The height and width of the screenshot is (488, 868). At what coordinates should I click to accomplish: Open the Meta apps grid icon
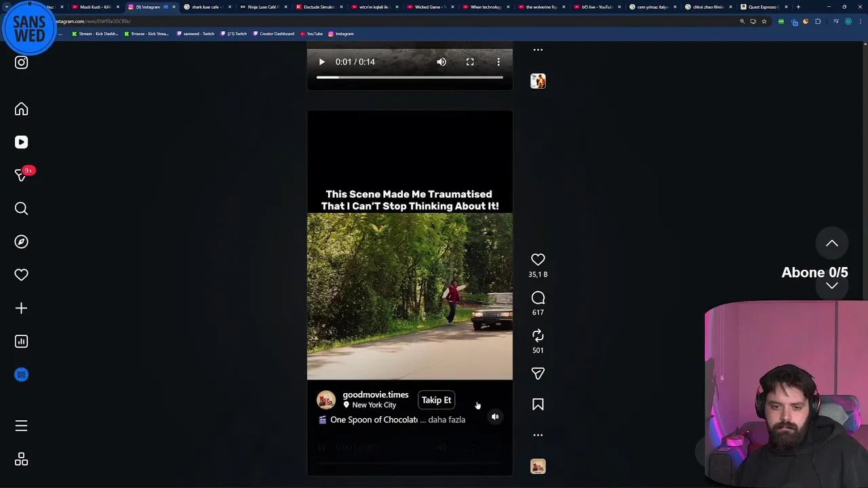[21, 460]
